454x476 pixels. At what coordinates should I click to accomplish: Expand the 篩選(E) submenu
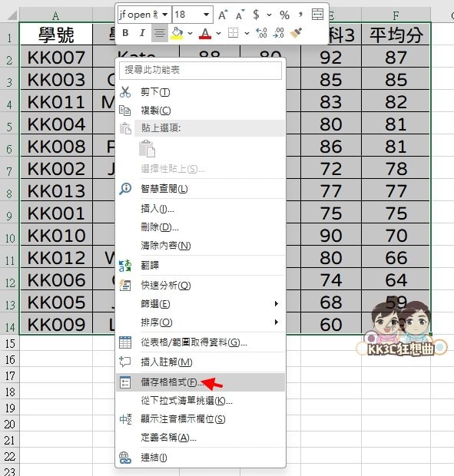(200, 304)
